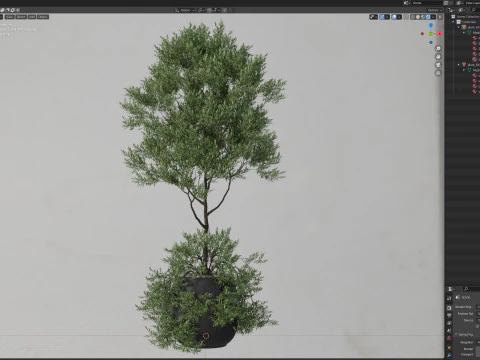
Task: Collapse the Collection row in outliner
Action: 453,22
